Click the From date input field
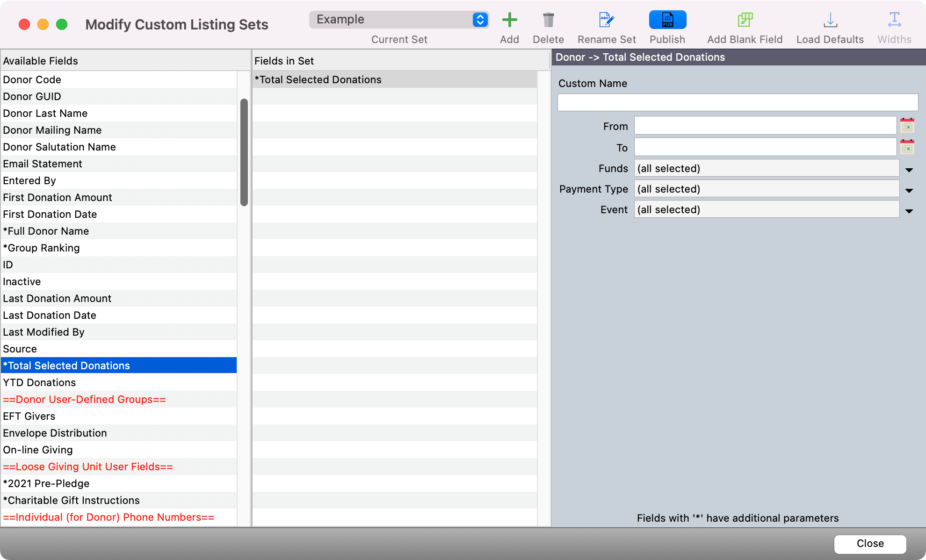The height and width of the screenshot is (560, 926). [x=765, y=126]
